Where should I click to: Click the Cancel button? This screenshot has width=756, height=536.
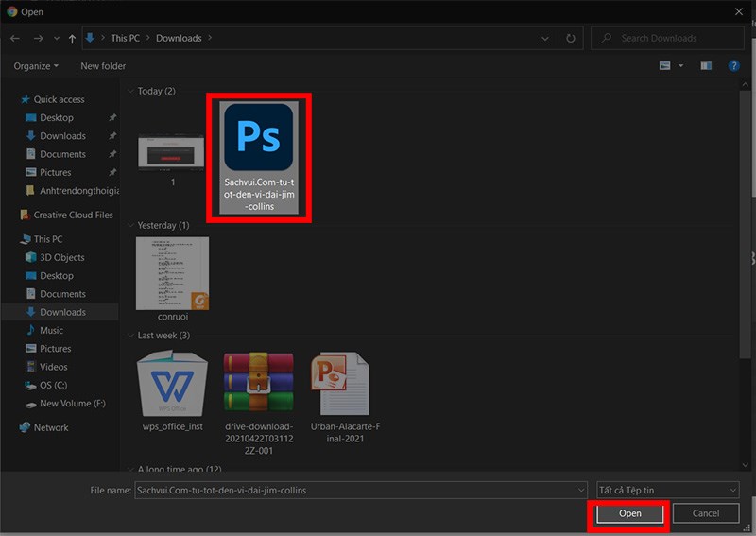pos(706,513)
